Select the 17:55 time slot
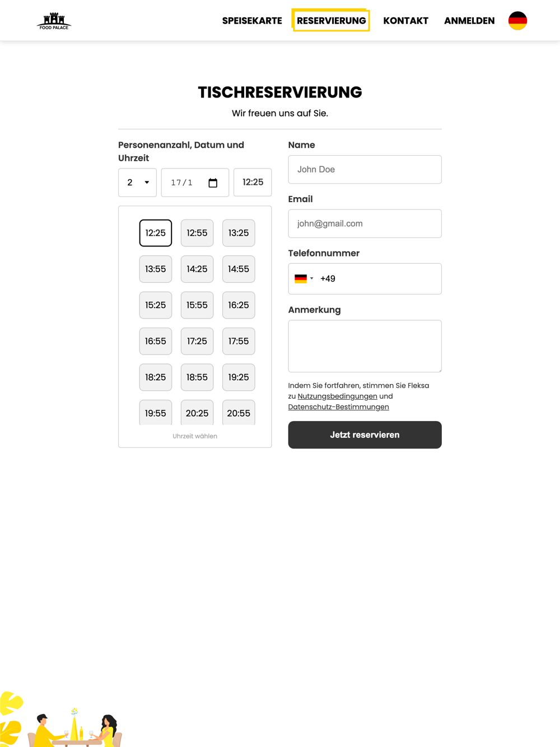Screen dimensions: 560x747 point(239,341)
